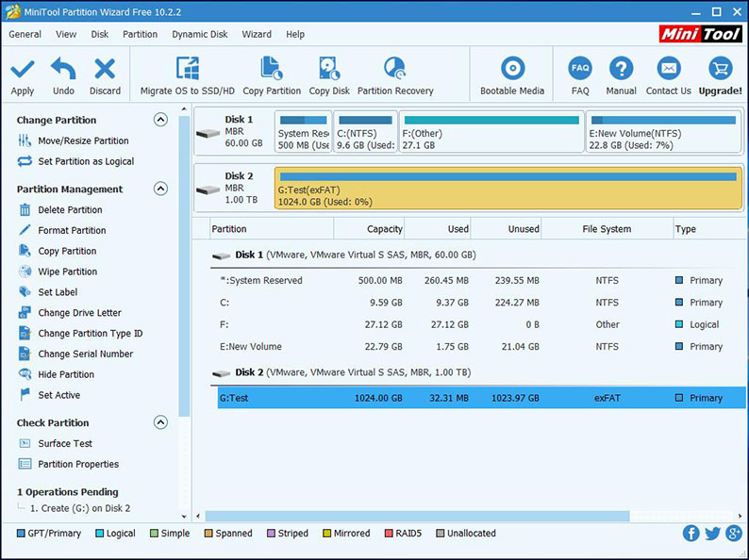The image size is (749, 560).
Task: Select Move/Resize Partition in sidebar
Action: pyautogui.click(x=73, y=140)
